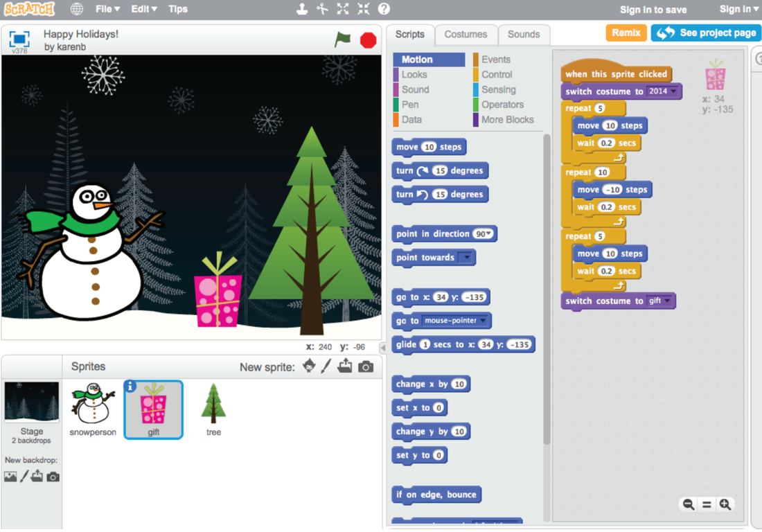Open the go to mouse-pointer dropdown

[x=483, y=321]
